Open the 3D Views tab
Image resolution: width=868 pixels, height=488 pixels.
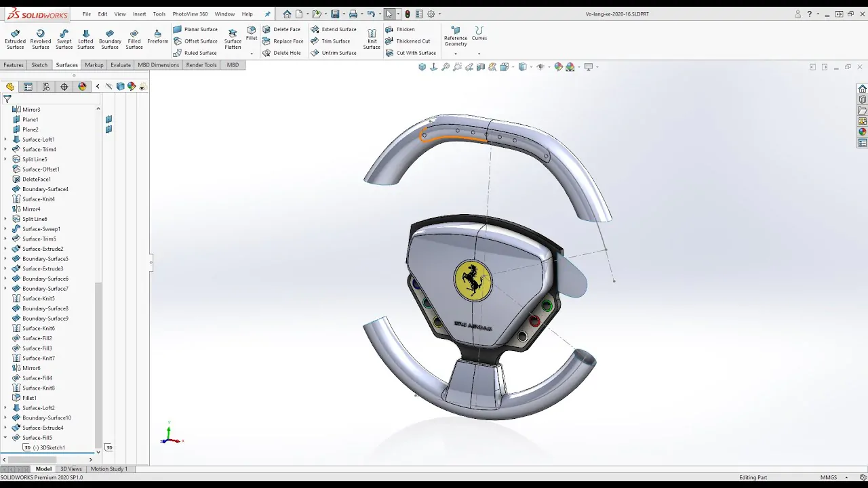(x=71, y=469)
